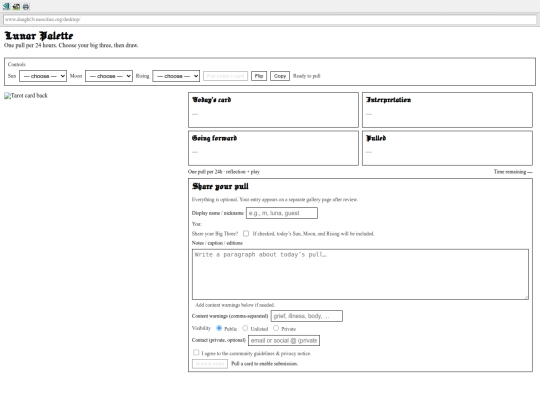Click the Tarot card back image

[26, 96]
